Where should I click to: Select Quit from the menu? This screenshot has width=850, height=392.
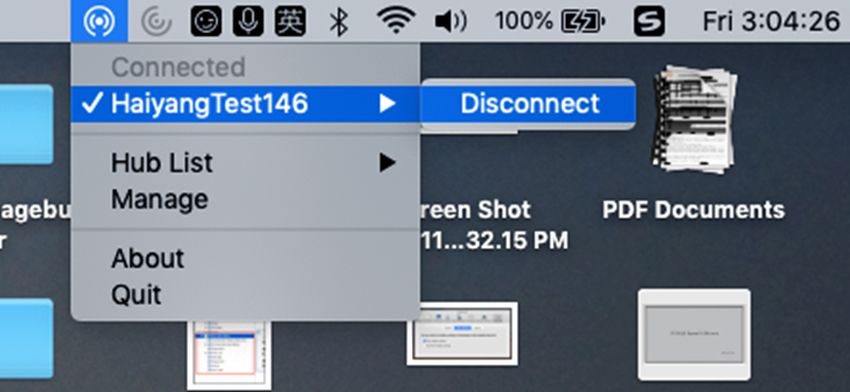[136, 294]
